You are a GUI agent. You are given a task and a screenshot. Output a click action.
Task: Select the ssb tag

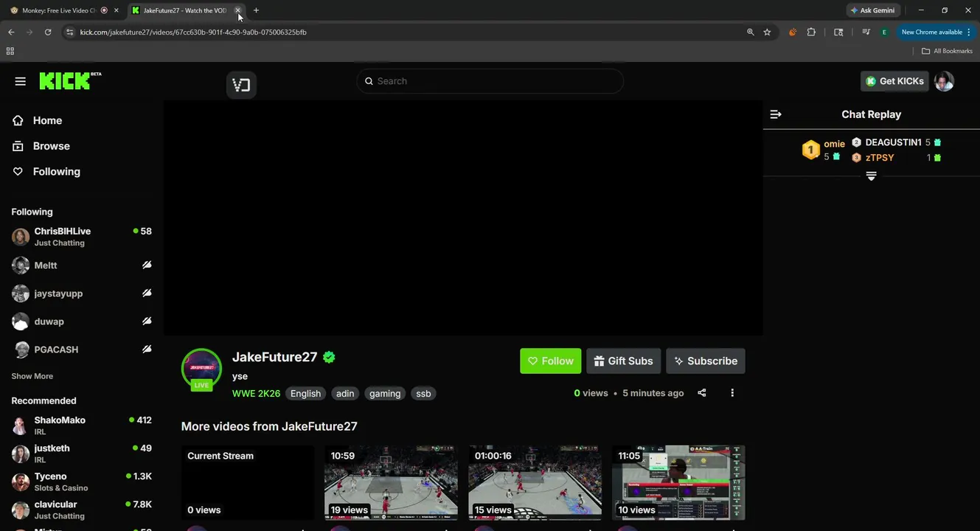tap(423, 394)
